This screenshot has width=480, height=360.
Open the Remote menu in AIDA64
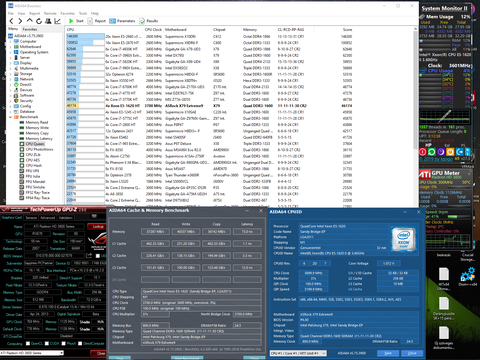click(x=50, y=13)
